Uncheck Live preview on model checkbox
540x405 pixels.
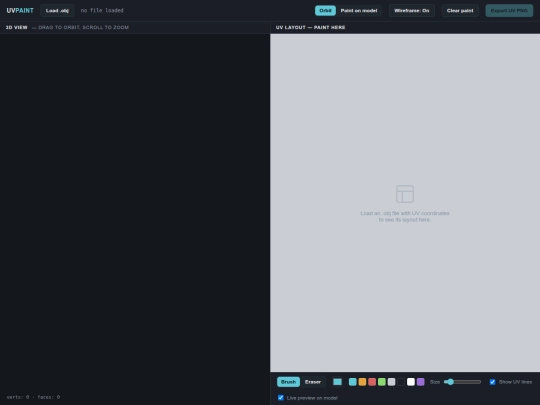[281, 398]
